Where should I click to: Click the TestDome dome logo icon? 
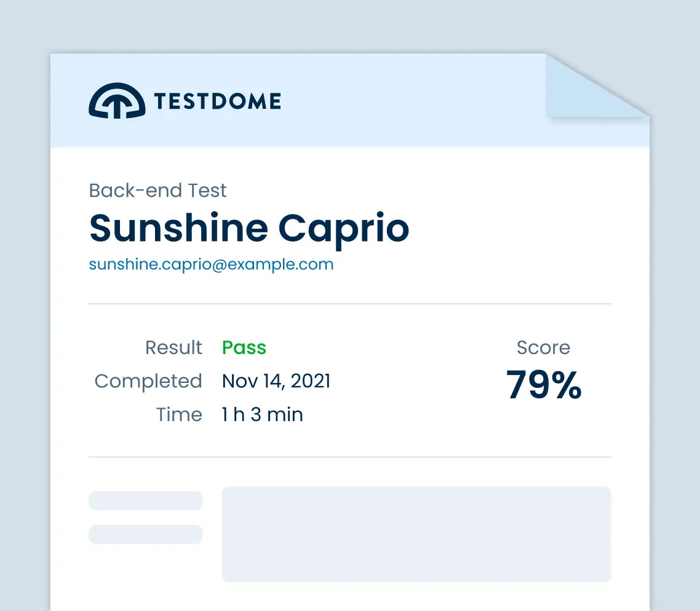(x=117, y=100)
